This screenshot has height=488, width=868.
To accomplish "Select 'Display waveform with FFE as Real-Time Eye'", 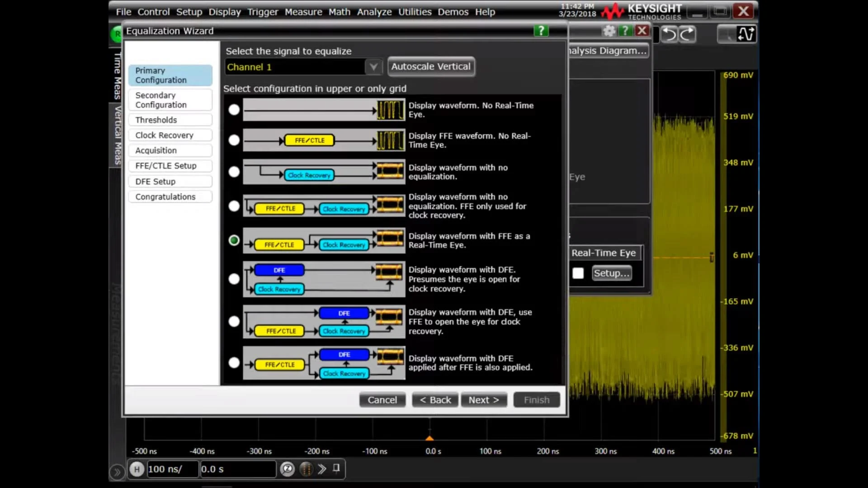I will click(x=234, y=240).
